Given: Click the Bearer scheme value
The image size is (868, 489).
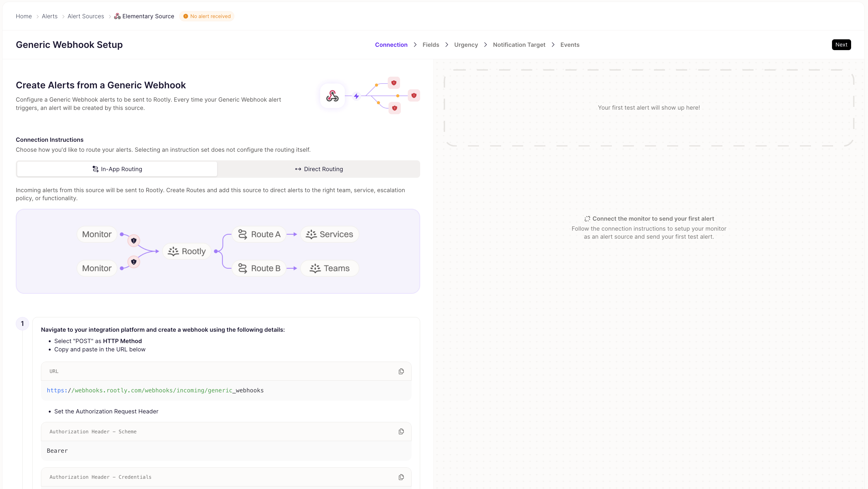Looking at the screenshot, I should pyautogui.click(x=57, y=451).
